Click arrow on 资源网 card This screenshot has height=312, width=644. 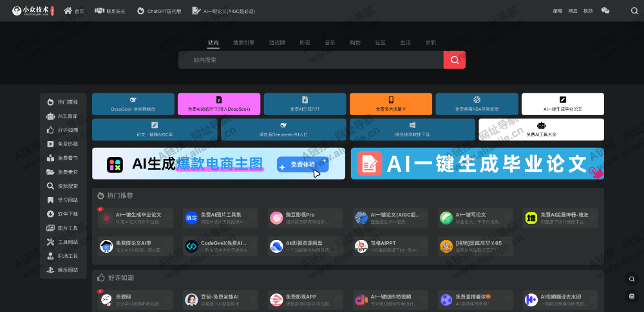168,299
